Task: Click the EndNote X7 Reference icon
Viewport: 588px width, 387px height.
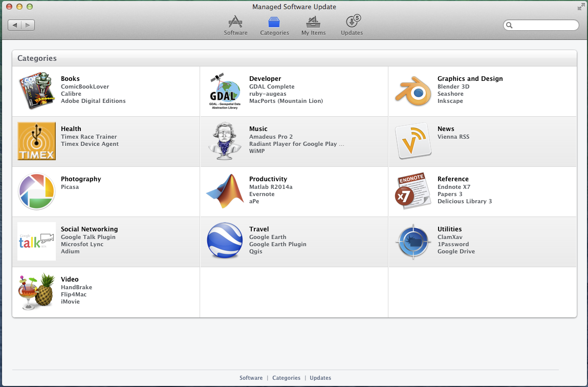Action: [x=412, y=191]
